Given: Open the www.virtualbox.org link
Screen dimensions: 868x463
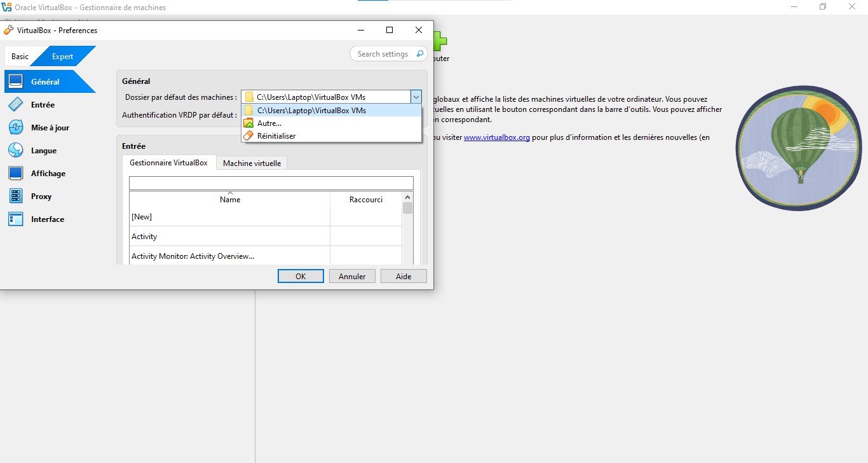Looking at the screenshot, I should pyautogui.click(x=496, y=137).
